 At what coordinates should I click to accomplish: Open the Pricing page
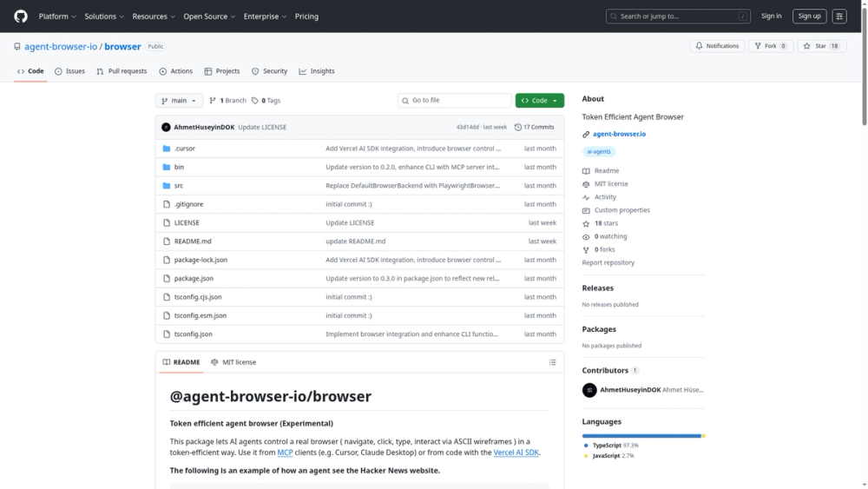(306, 16)
